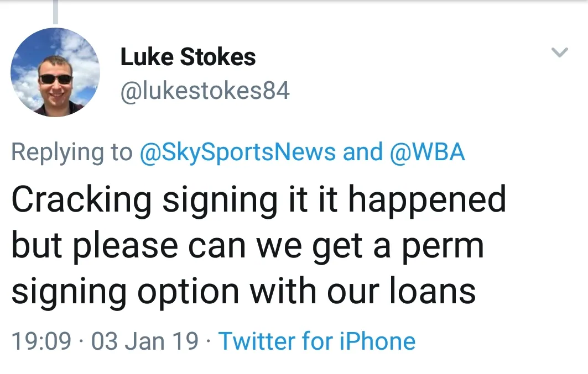Screen dimensions: 588x374
Task: Open the @WBA mention link
Action: pos(428,152)
